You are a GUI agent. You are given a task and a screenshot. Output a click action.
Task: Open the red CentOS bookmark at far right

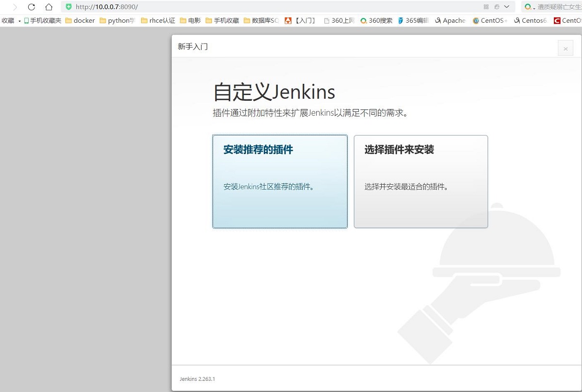(568, 21)
